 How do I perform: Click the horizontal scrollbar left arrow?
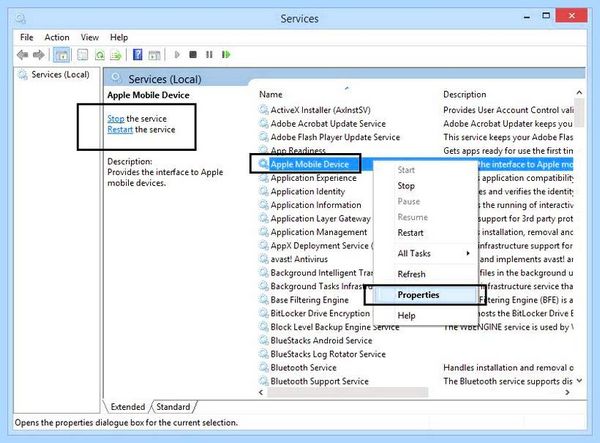pyautogui.click(x=261, y=393)
